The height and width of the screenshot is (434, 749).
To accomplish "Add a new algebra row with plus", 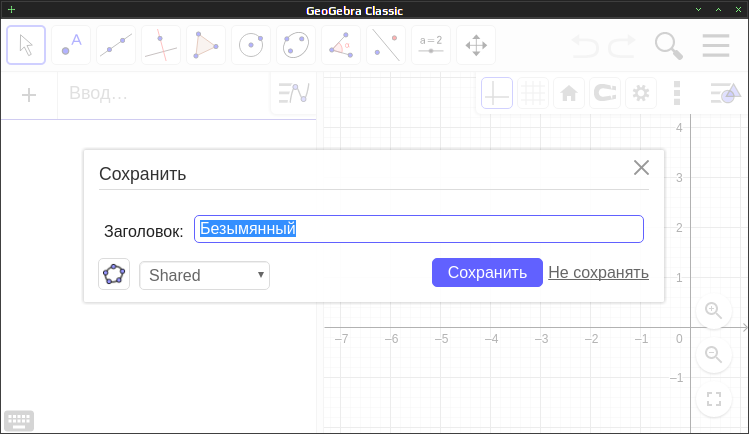I will pyautogui.click(x=29, y=95).
